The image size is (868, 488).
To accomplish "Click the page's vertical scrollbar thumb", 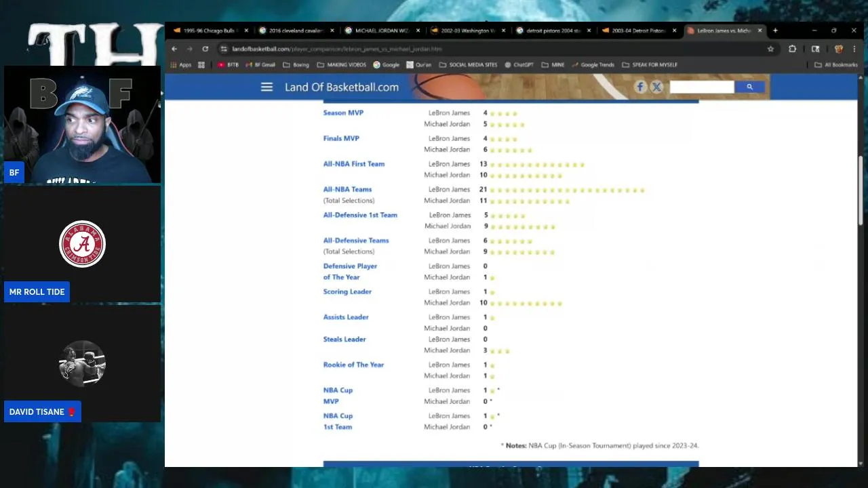I will pyautogui.click(x=861, y=190).
